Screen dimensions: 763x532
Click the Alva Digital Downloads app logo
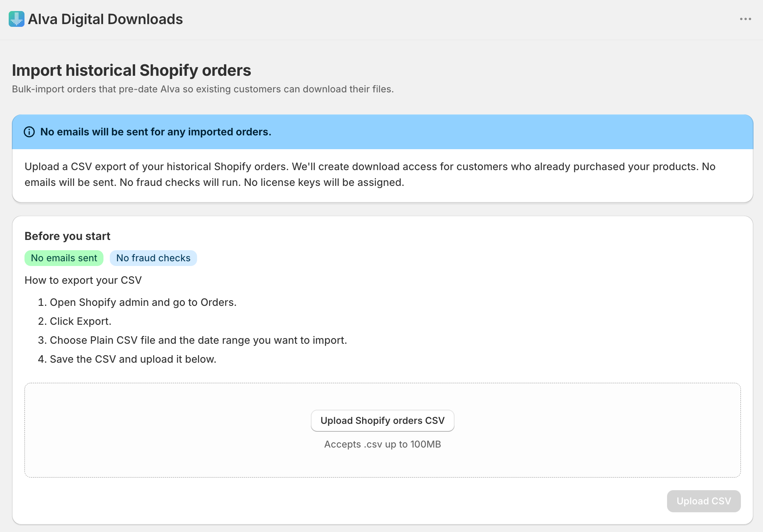coord(17,19)
